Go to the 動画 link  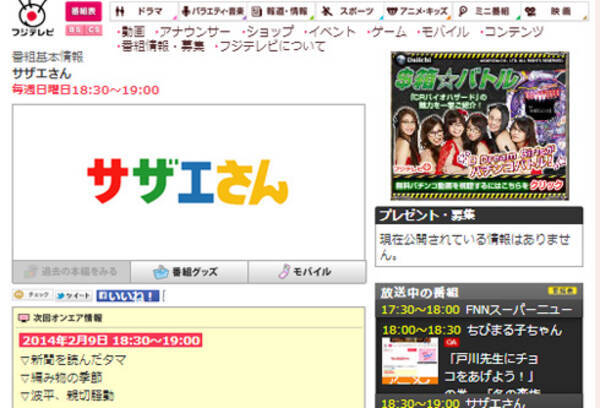coord(132,32)
